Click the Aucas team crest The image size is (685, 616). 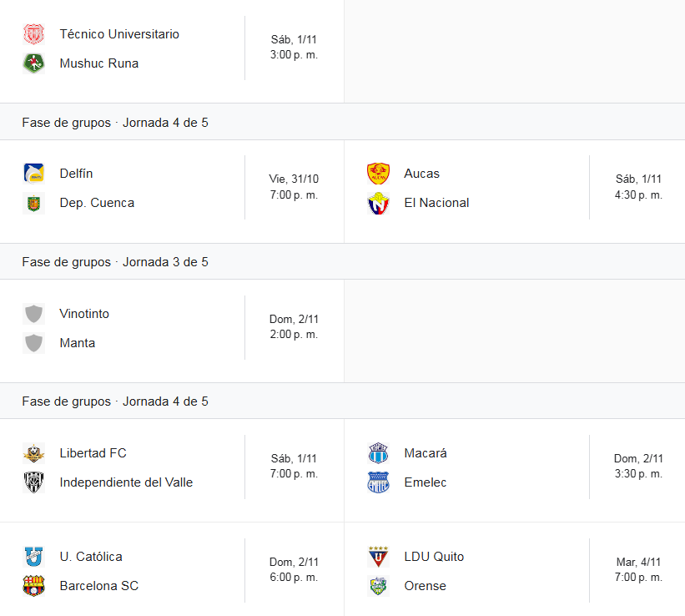tap(378, 174)
